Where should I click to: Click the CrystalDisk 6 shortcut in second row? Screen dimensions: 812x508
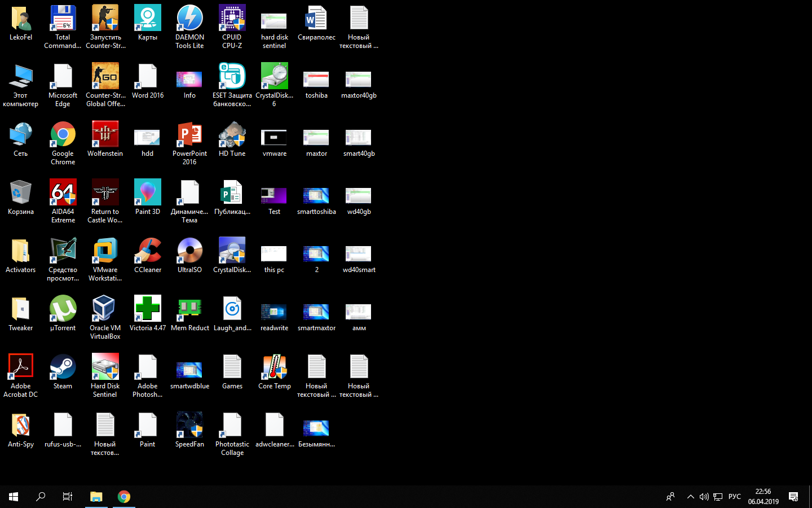[x=274, y=76]
